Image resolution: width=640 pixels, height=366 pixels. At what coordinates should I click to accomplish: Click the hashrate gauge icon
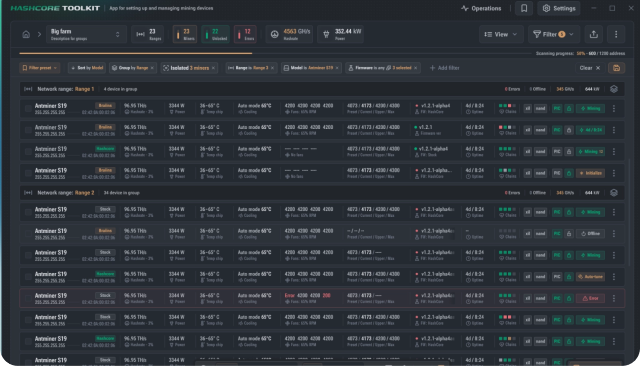point(275,35)
